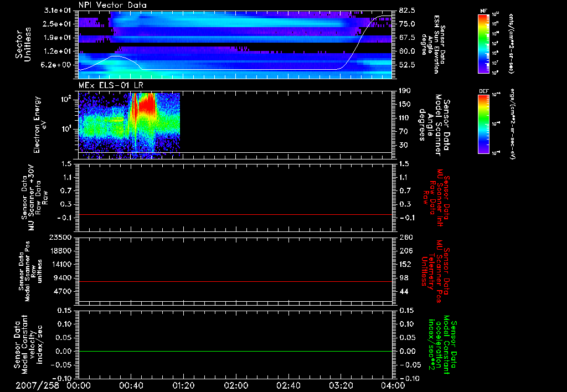Click the "Sector Unitless" axis label
Viewport: 567px width, 392px height.
(x=23, y=44)
